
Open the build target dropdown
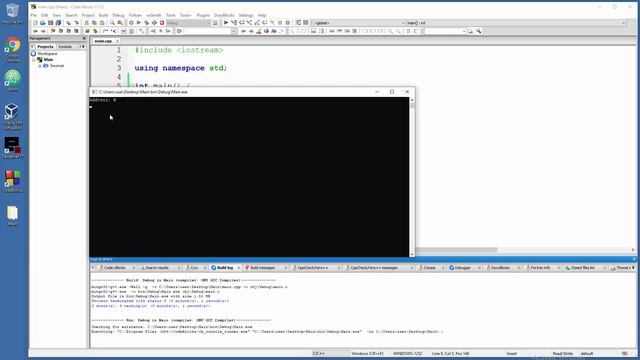click(188, 23)
